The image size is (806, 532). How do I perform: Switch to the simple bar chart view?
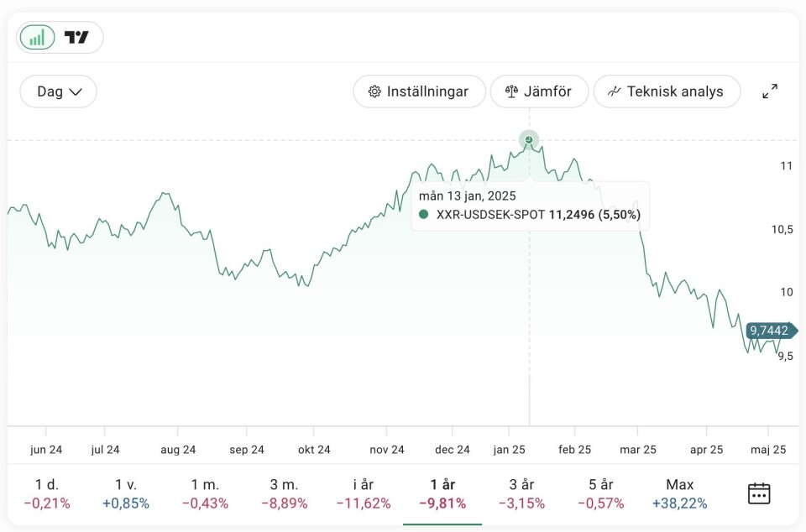pos(37,38)
